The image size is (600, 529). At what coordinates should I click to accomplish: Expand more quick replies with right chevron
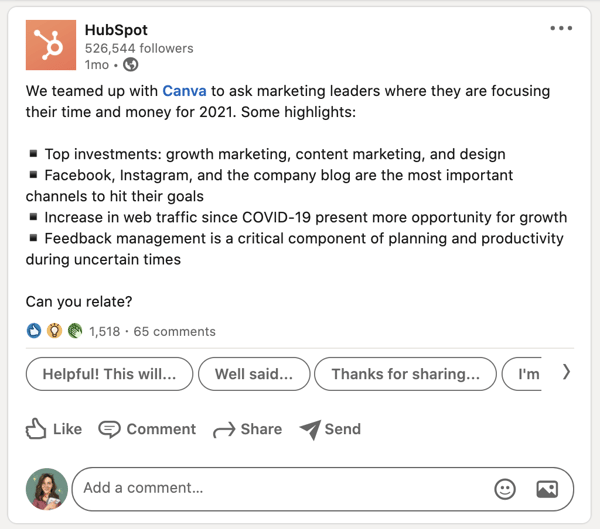567,372
